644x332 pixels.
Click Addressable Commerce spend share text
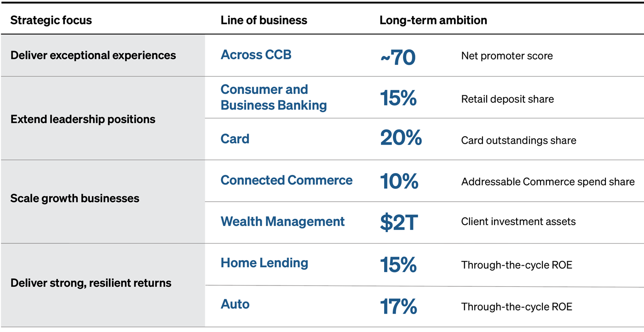[x=548, y=182]
